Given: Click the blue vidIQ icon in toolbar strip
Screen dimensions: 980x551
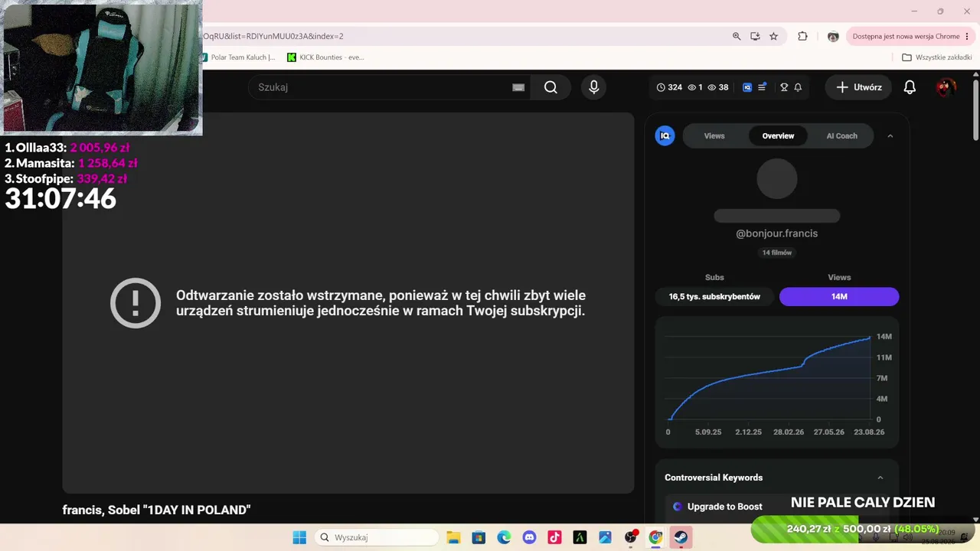Looking at the screenshot, I should [747, 87].
